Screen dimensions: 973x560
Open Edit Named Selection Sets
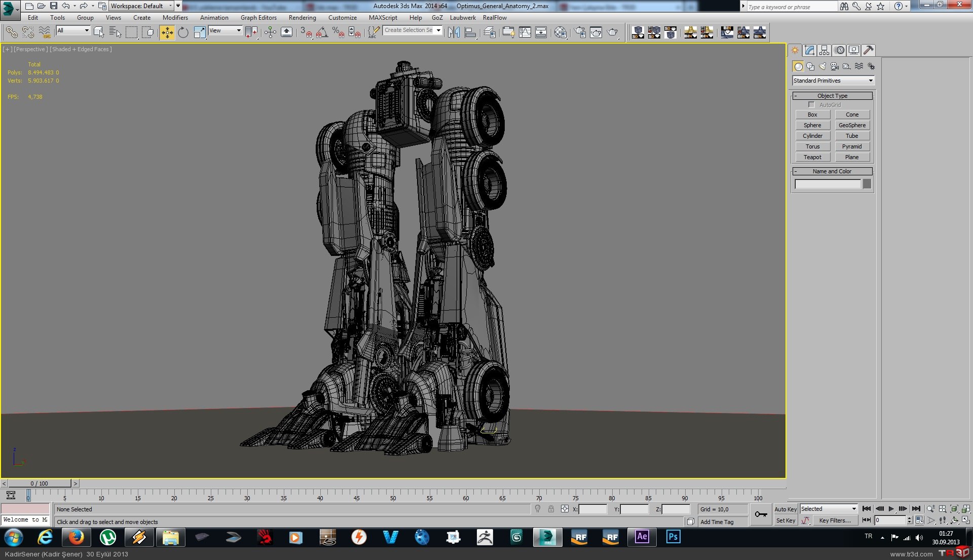click(x=373, y=32)
